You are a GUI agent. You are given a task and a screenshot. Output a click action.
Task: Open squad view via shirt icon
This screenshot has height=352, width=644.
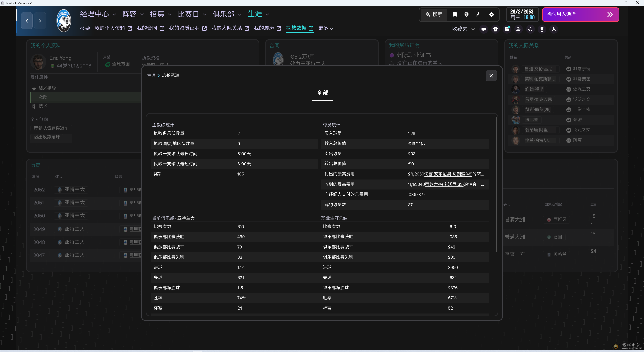pyautogui.click(x=495, y=29)
